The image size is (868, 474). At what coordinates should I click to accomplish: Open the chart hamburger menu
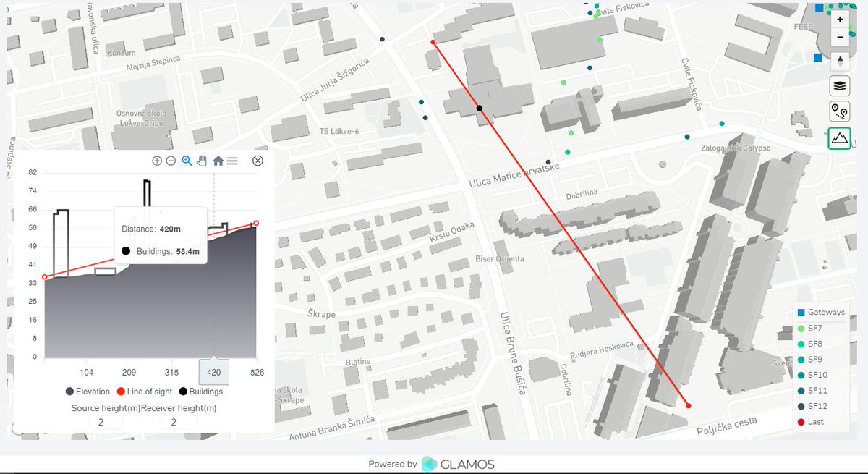point(231,161)
